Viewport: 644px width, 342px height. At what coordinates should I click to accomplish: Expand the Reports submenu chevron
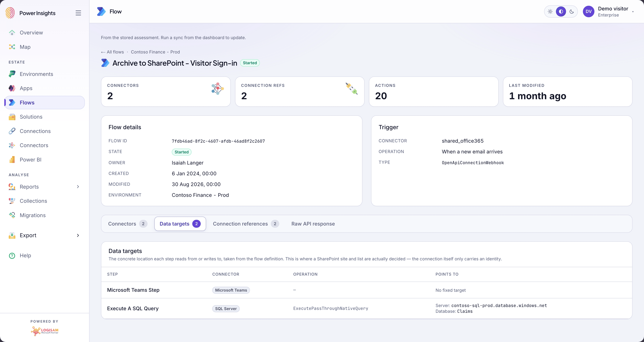coord(78,187)
